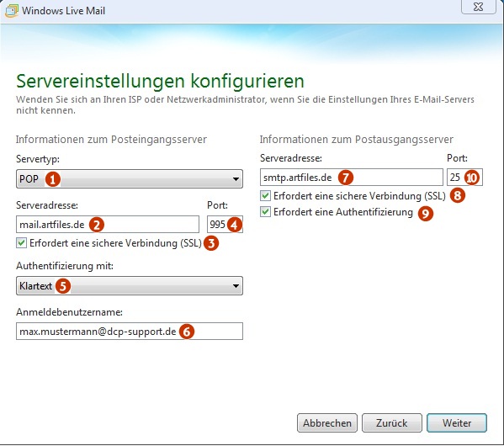Click the Anmeldebenutzername username field

tap(130, 332)
